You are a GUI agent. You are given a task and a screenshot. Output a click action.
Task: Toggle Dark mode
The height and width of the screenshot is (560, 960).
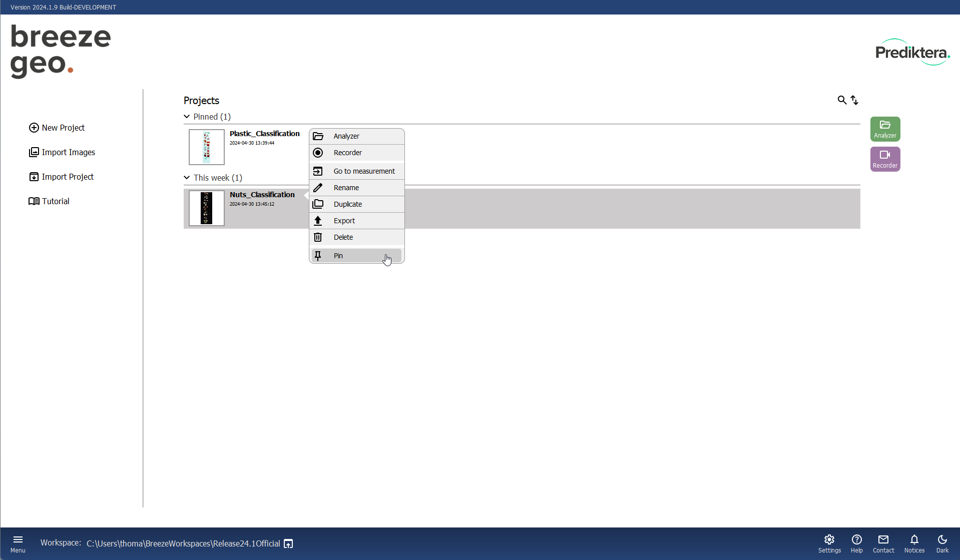point(942,543)
